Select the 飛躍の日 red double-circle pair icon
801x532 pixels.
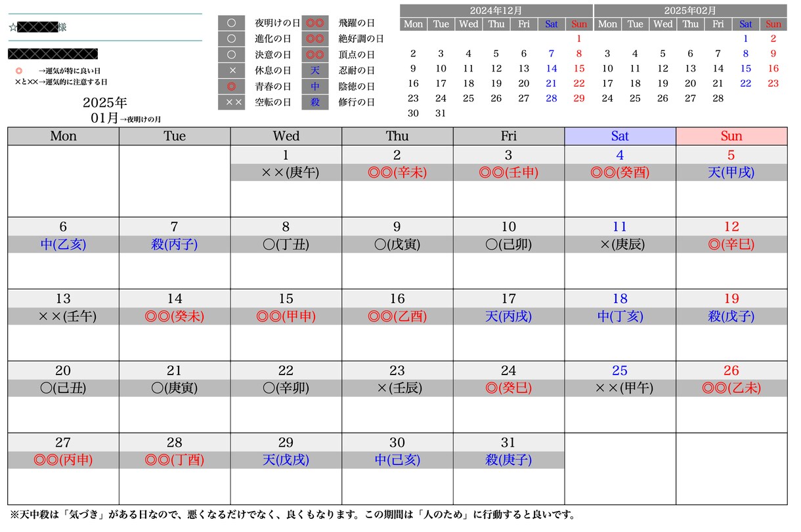(x=315, y=23)
